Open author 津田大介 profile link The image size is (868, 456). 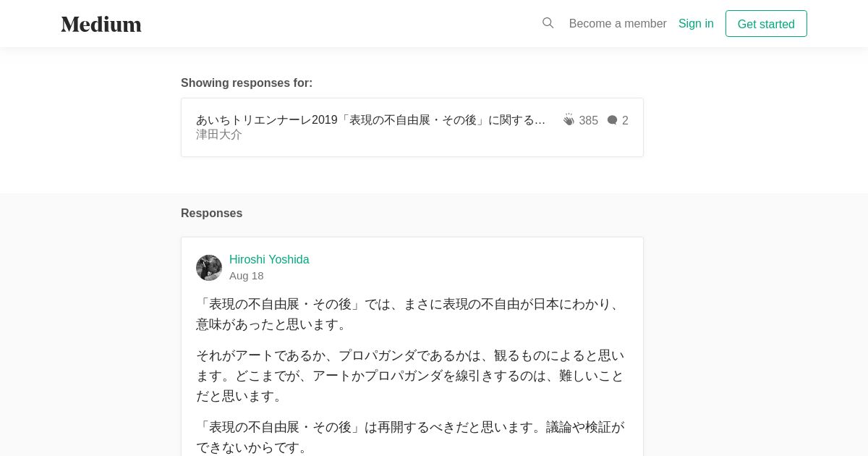219,135
